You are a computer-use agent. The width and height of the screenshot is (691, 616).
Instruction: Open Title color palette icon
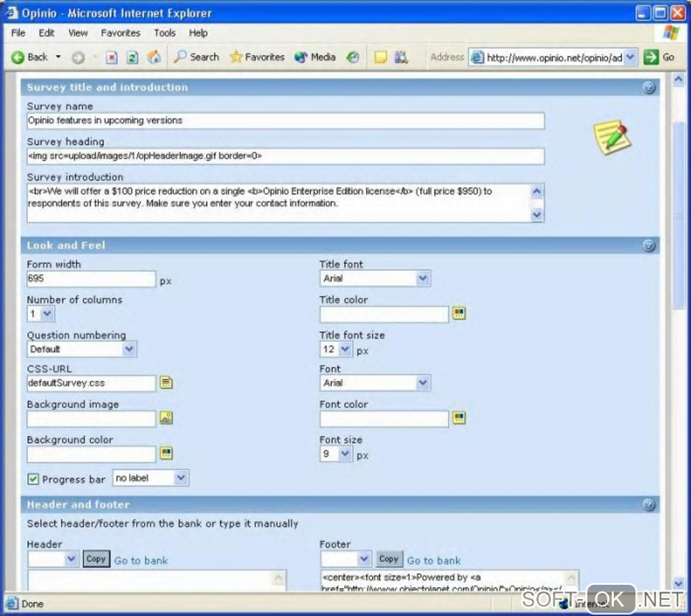(459, 313)
